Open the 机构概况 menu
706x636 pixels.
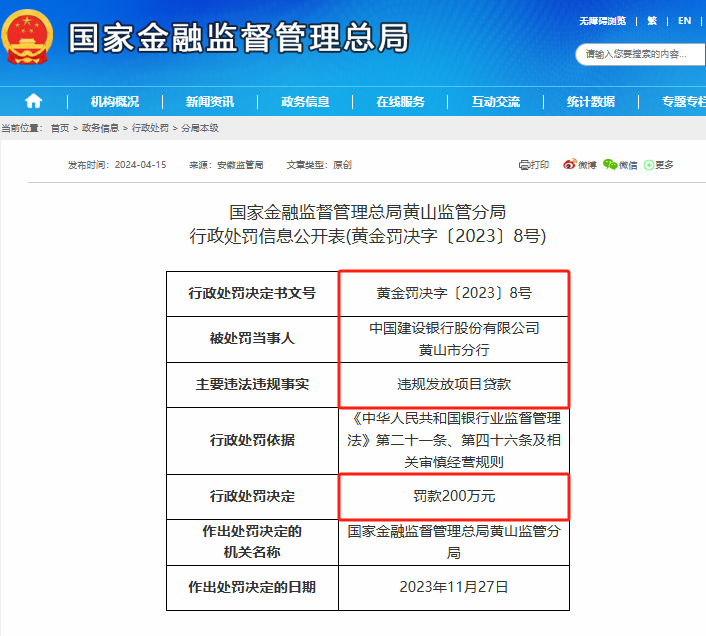(x=115, y=101)
